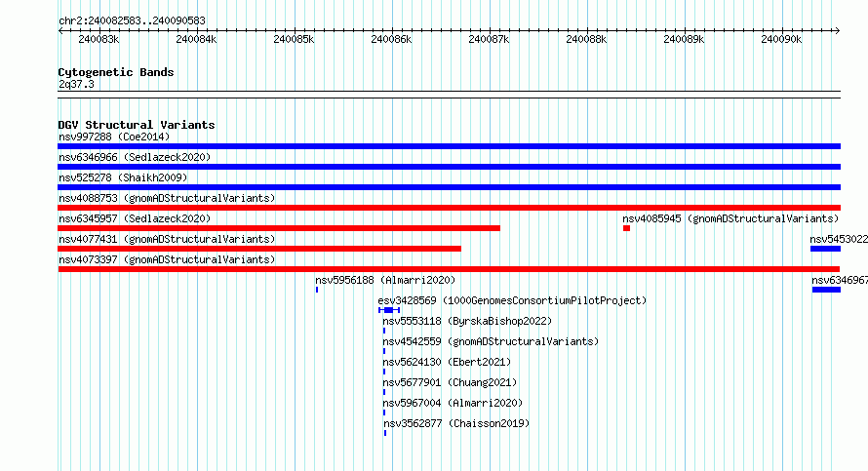
Task: Open the nsv6345957 (Sedlazeck2020) label
Action: click(x=135, y=218)
